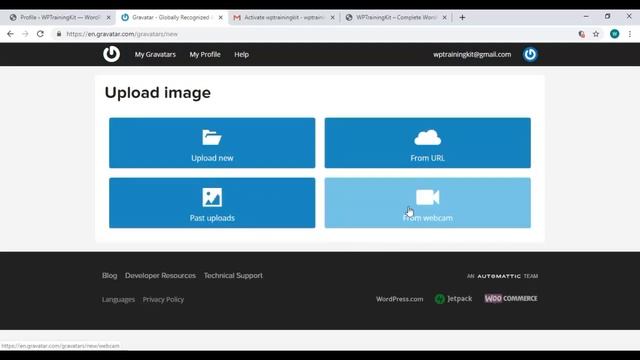This screenshot has width=640, height=360.
Task: Click the Gravatar logo in header
Action: [111, 54]
